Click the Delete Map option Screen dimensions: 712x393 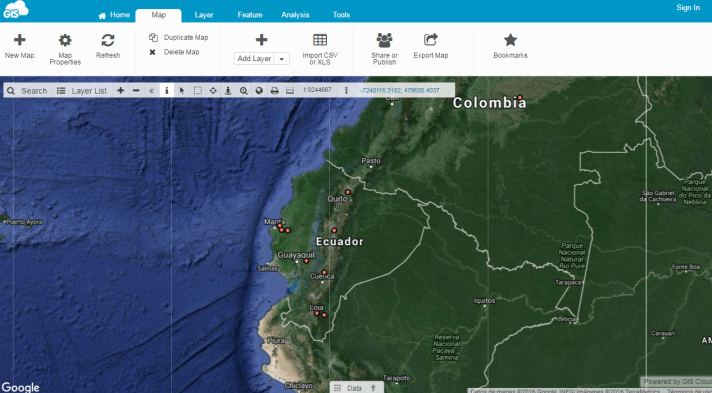click(174, 52)
